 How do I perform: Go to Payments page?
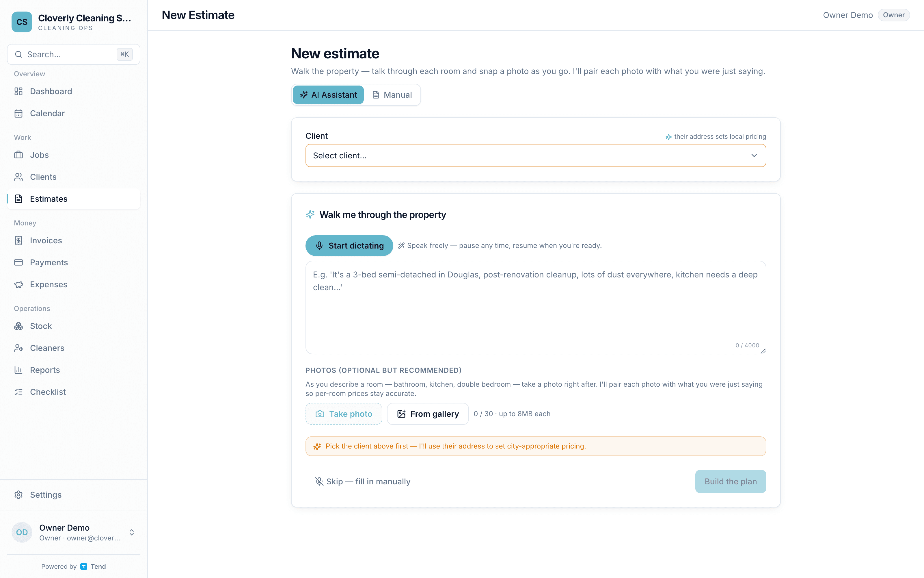74,262
